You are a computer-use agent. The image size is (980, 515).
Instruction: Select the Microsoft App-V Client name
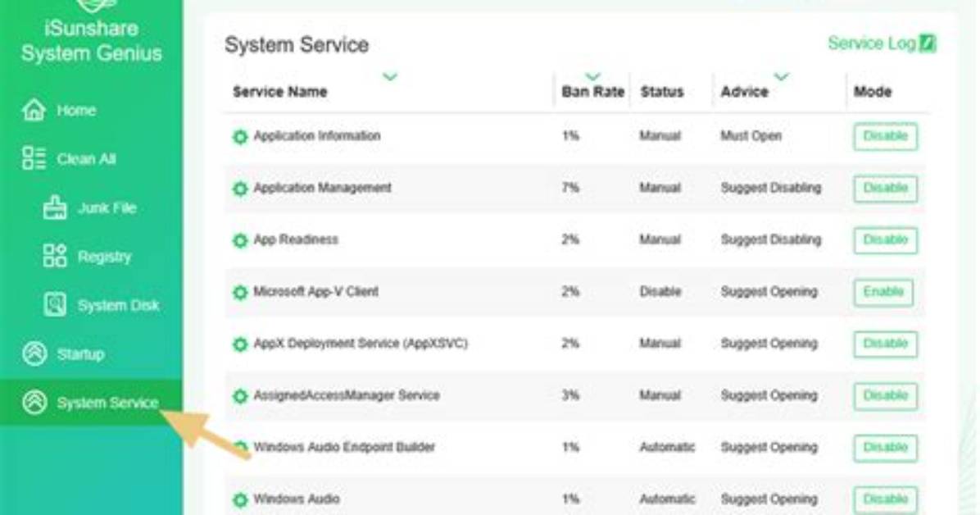pyautogui.click(x=315, y=292)
